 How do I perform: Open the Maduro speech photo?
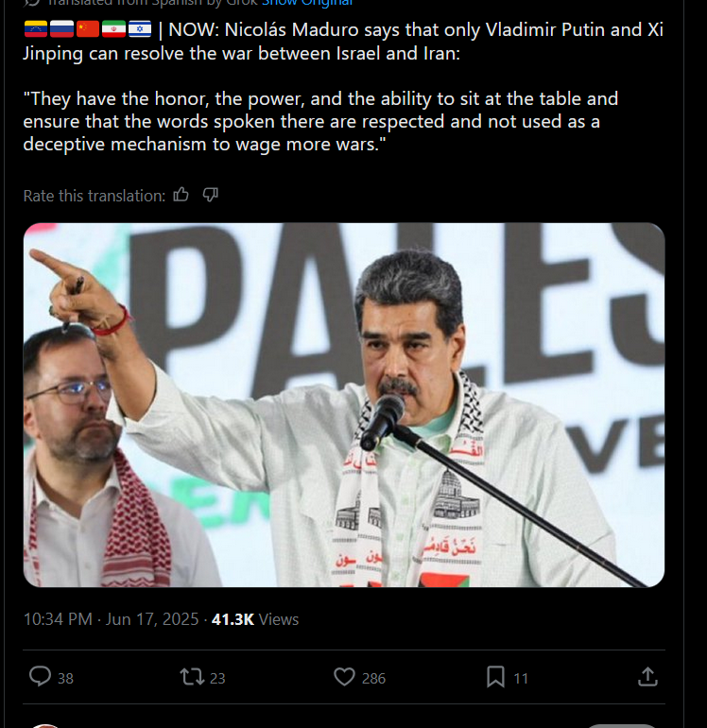click(344, 405)
